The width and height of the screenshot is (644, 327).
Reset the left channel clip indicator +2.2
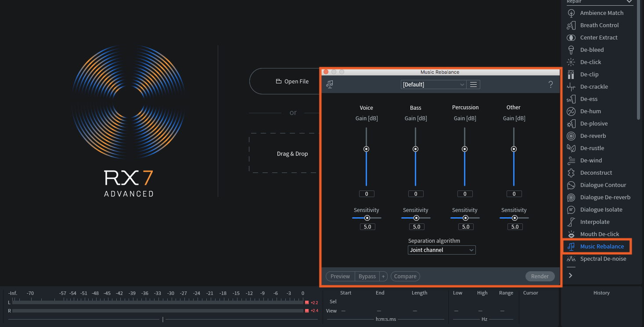click(311, 302)
